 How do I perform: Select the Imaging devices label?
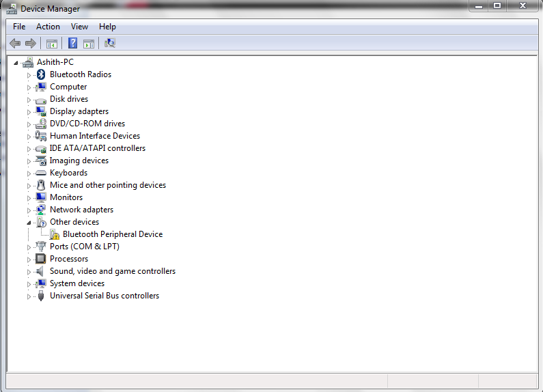pyautogui.click(x=79, y=160)
